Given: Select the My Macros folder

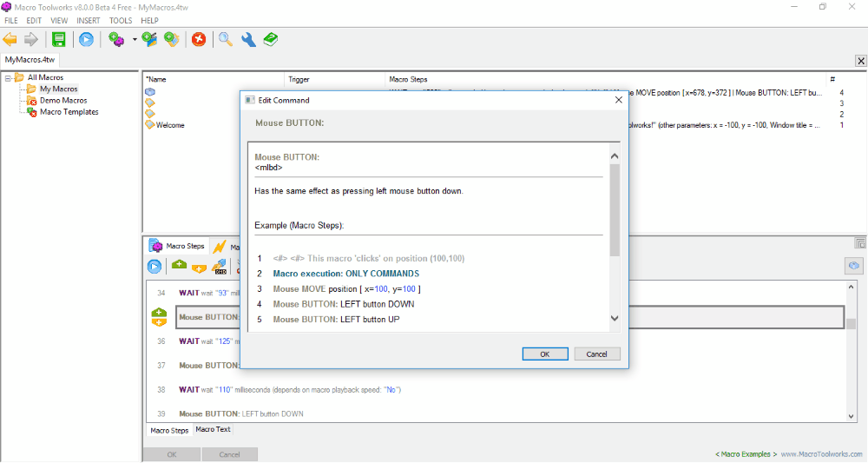Looking at the screenshot, I should [x=58, y=89].
